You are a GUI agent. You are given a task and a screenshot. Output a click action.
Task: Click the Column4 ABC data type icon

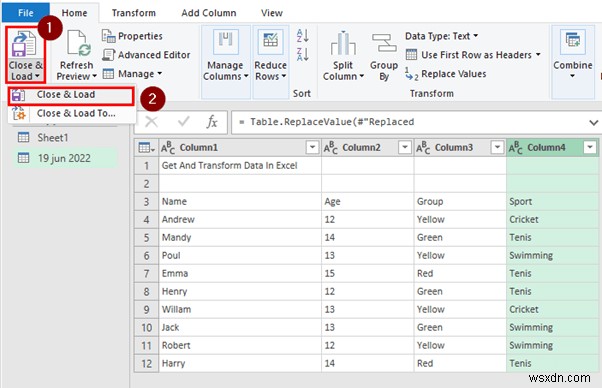(516, 148)
